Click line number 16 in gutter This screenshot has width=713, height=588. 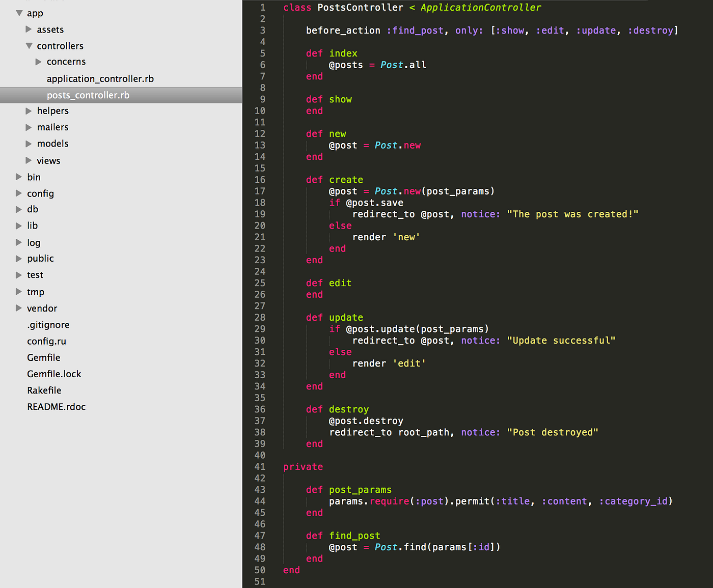coord(260,180)
